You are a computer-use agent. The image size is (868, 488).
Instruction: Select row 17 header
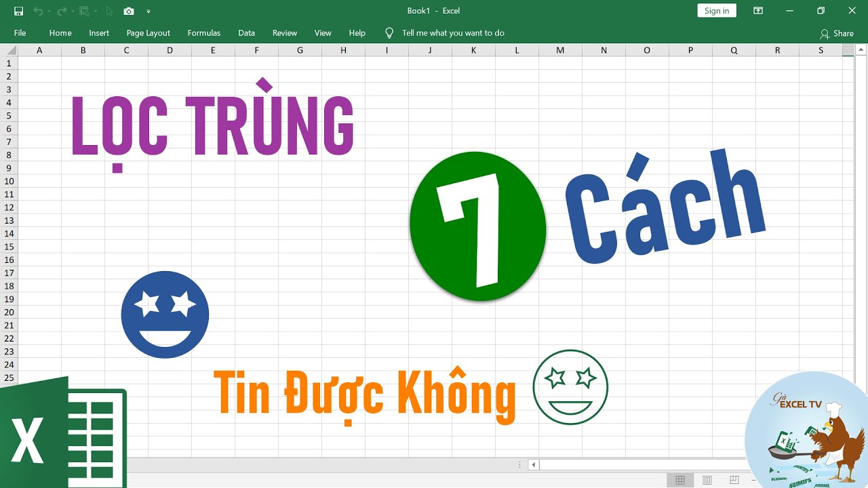pyautogui.click(x=9, y=273)
